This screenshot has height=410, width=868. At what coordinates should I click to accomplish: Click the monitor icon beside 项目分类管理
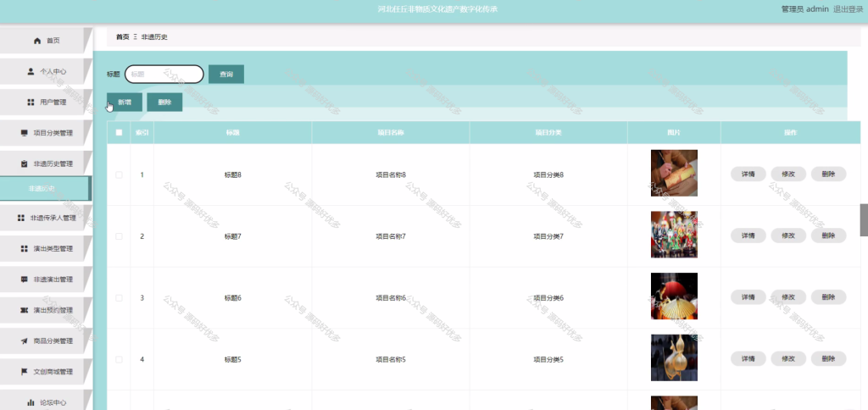coord(24,133)
